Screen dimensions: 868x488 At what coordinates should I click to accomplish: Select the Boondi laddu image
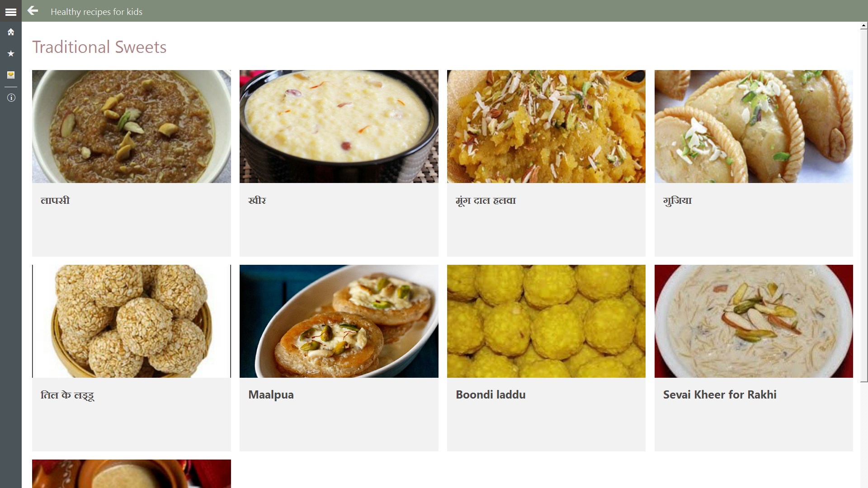click(546, 321)
